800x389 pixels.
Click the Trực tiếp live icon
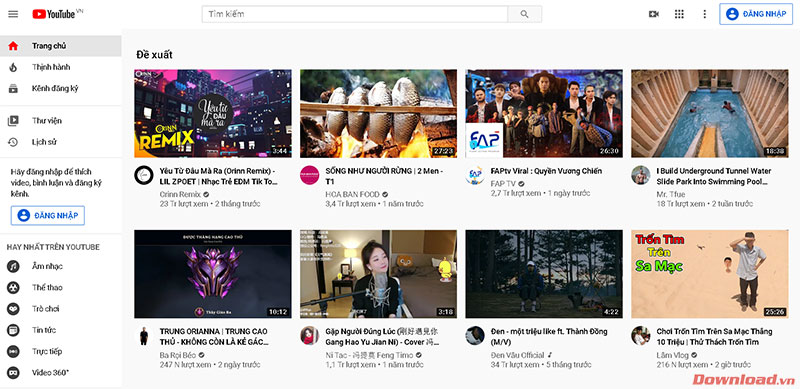pos(13,352)
